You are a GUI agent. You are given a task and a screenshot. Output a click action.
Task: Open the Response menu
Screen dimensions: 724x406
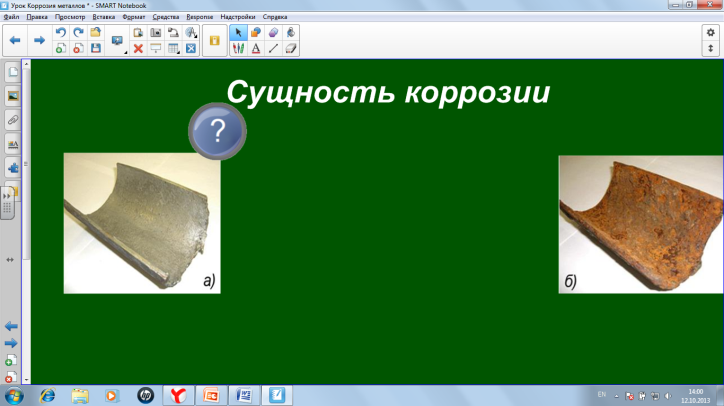tap(200, 17)
